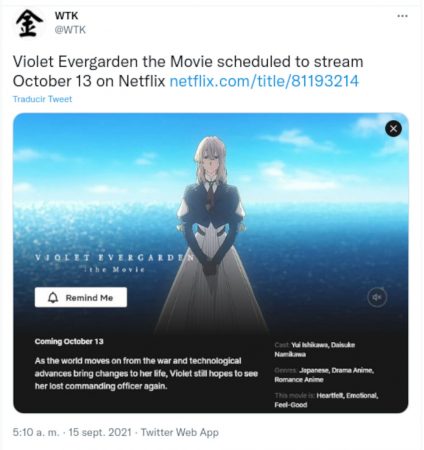Image resolution: width=424 pixels, height=450 pixels.
Task: Click the bell icon in Remind Me
Action: click(x=53, y=298)
